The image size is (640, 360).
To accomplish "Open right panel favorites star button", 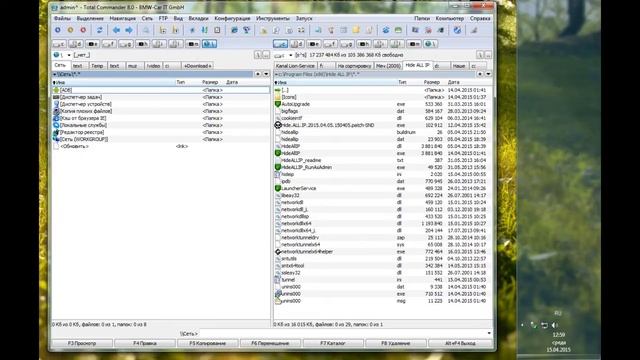I will pos(480,74).
